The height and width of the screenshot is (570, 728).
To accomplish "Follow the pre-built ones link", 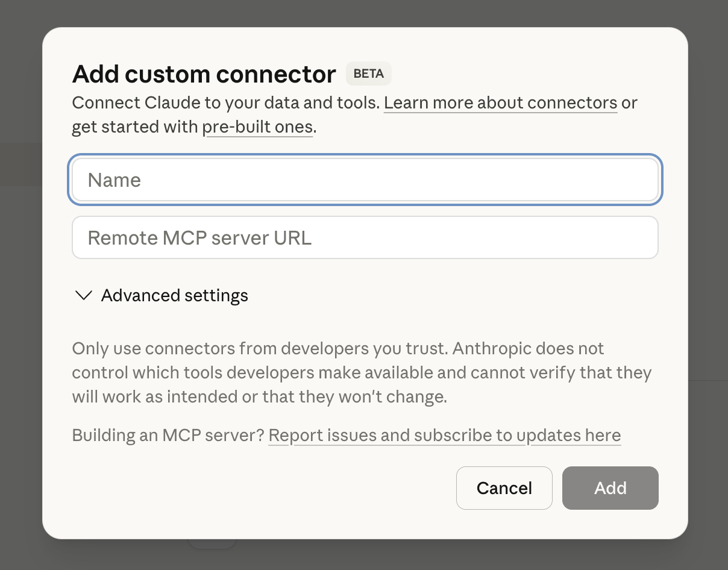I will tap(257, 127).
